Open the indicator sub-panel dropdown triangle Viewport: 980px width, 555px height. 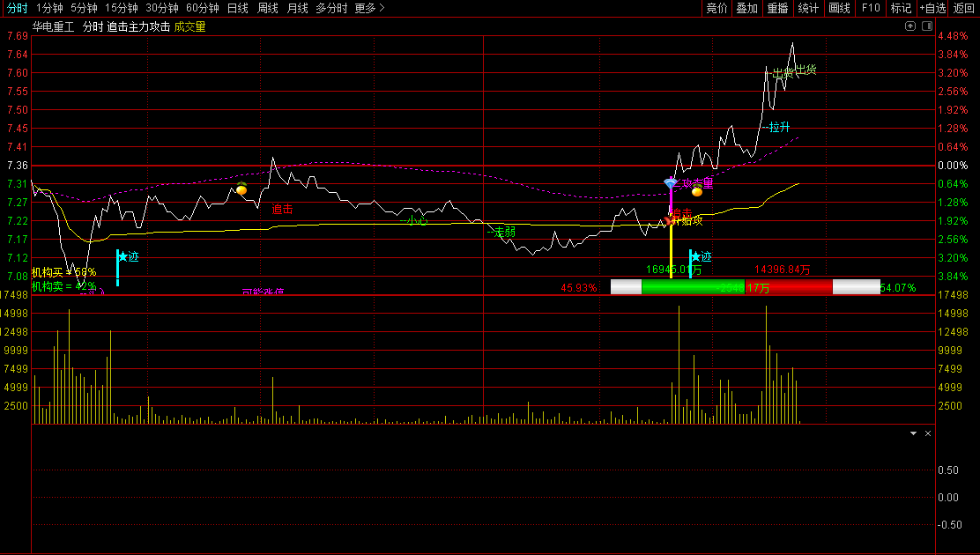914,433
